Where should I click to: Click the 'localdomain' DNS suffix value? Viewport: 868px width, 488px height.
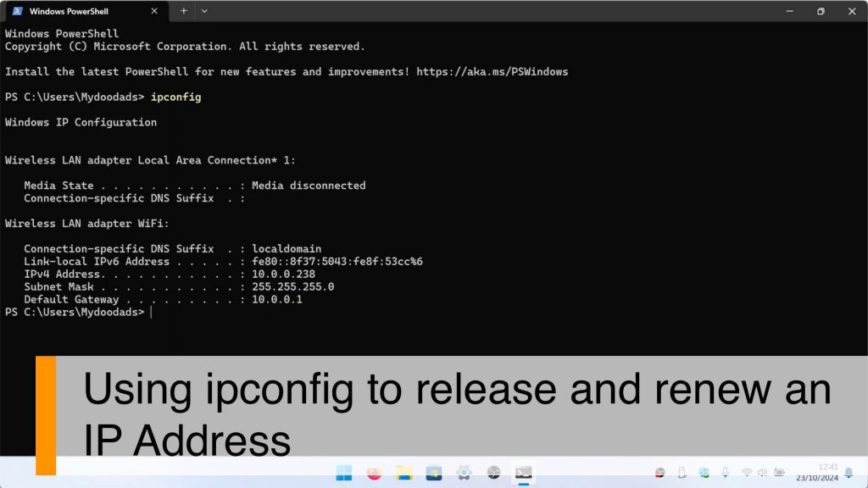pyautogui.click(x=287, y=248)
